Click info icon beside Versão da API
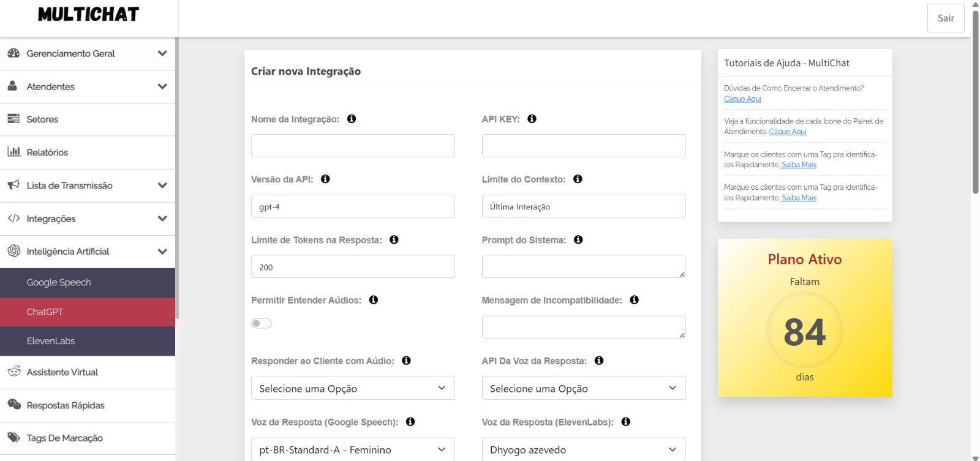 pyautogui.click(x=325, y=179)
